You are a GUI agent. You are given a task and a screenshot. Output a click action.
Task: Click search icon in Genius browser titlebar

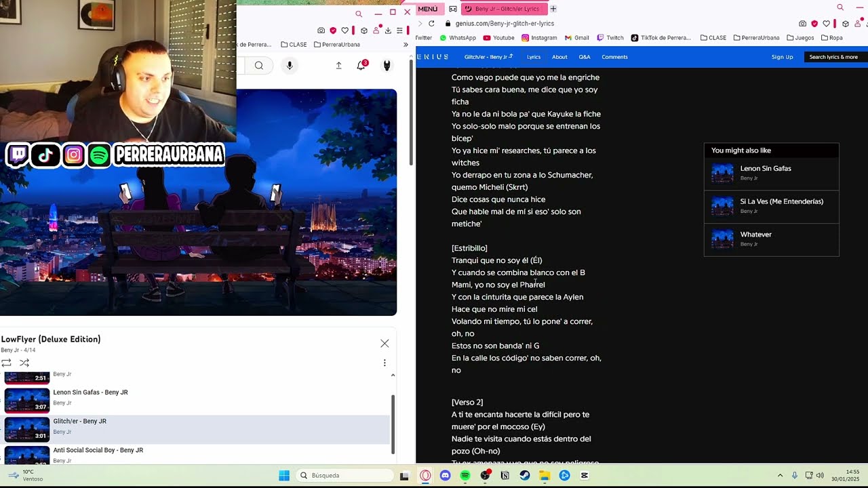840,7
